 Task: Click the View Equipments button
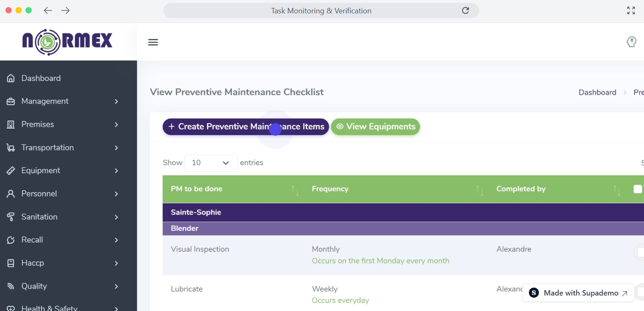tap(375, 126)
